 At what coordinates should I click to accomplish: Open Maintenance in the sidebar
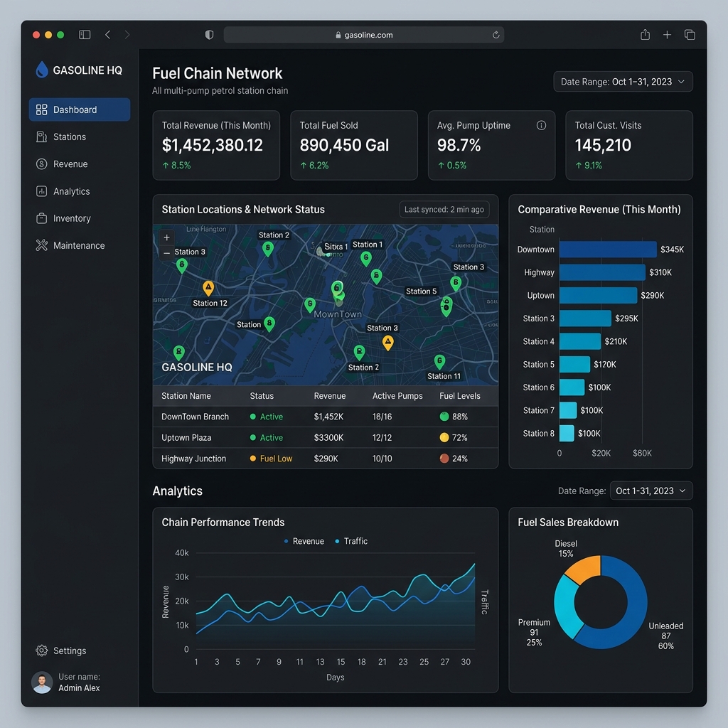(x=80, y=245)
